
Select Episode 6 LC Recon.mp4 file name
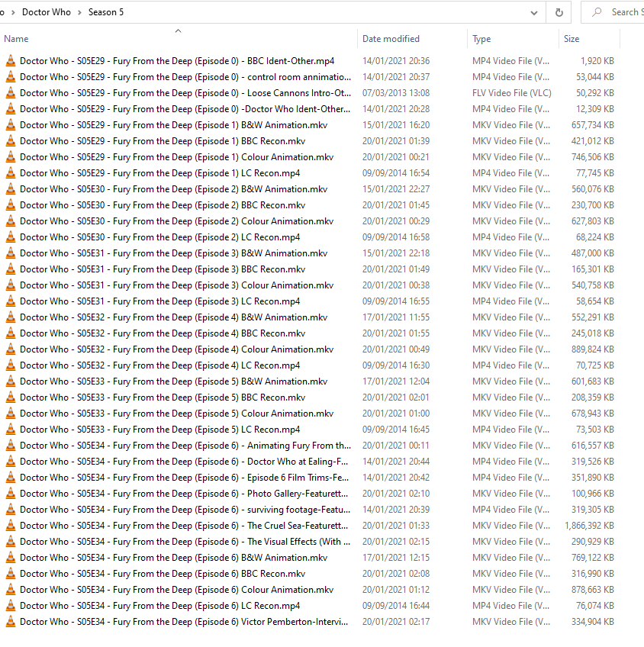[x=159, y=606]
